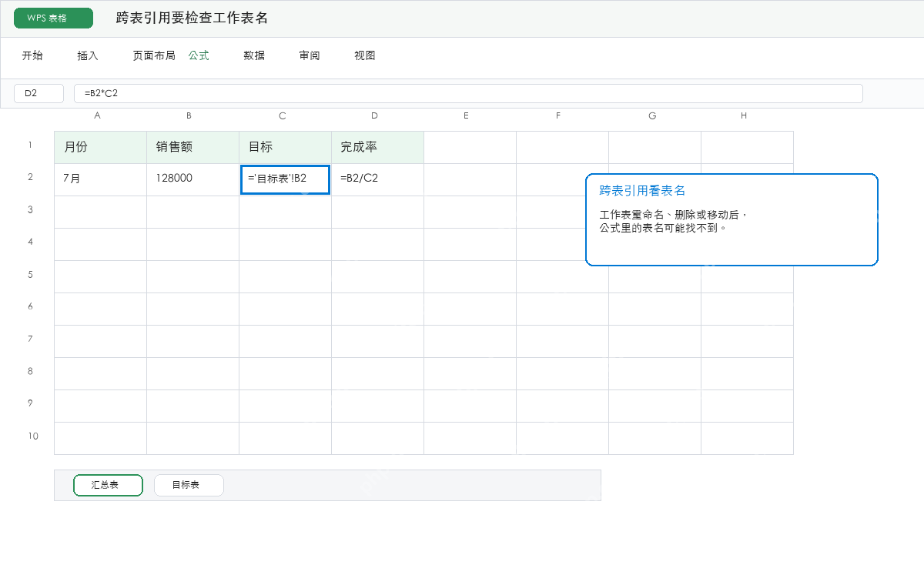This screenshot has width=924, height=585.
Task: Select the cell with 128000
Action: (x=193, y=180)
